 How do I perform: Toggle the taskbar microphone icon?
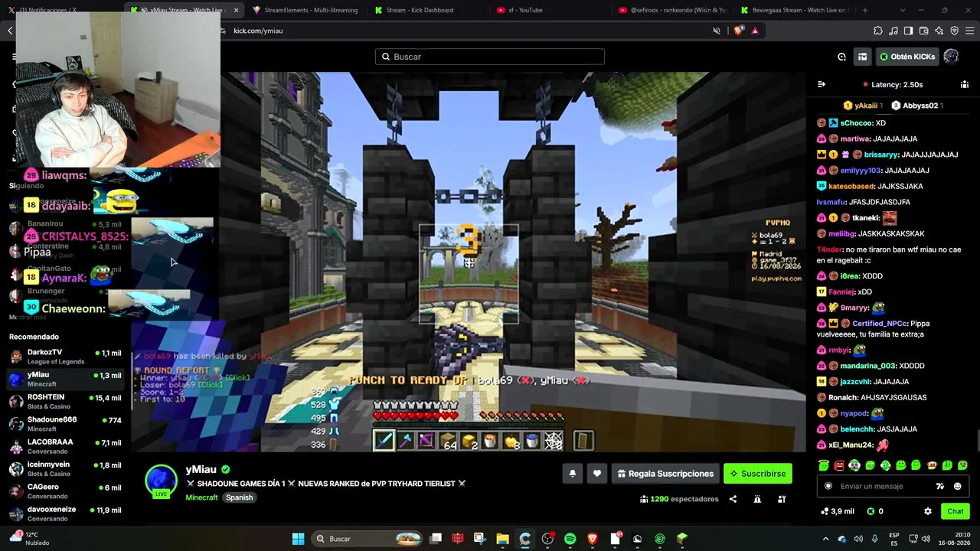point(874,539)
